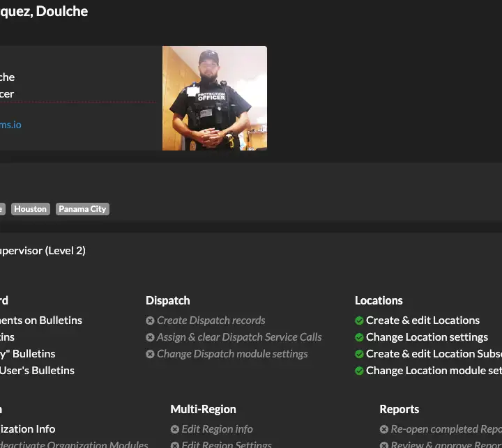Select the Houston region tag

tap(31, 209)
